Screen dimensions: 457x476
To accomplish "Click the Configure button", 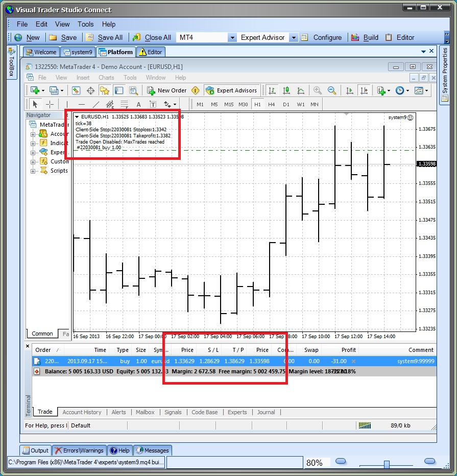I will (322, 38).
